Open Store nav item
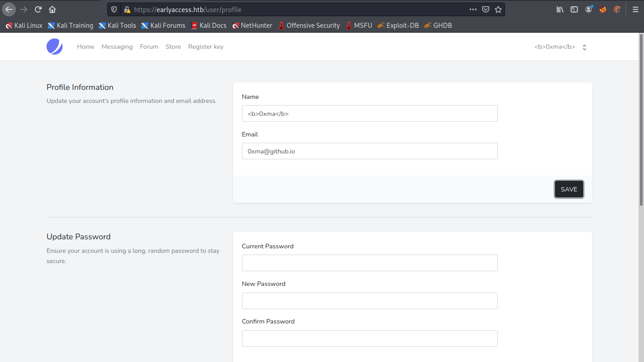The height and width of the screenshot is (362, 644). 173,47
